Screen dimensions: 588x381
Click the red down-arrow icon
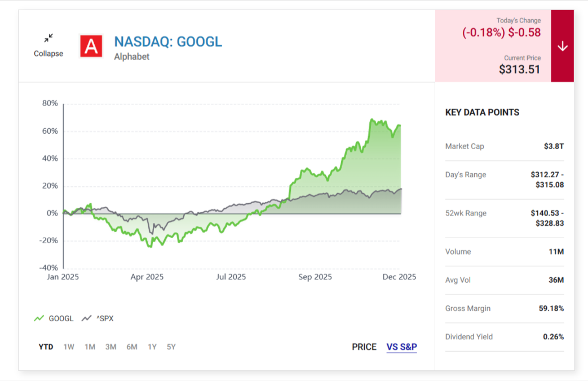562,46
